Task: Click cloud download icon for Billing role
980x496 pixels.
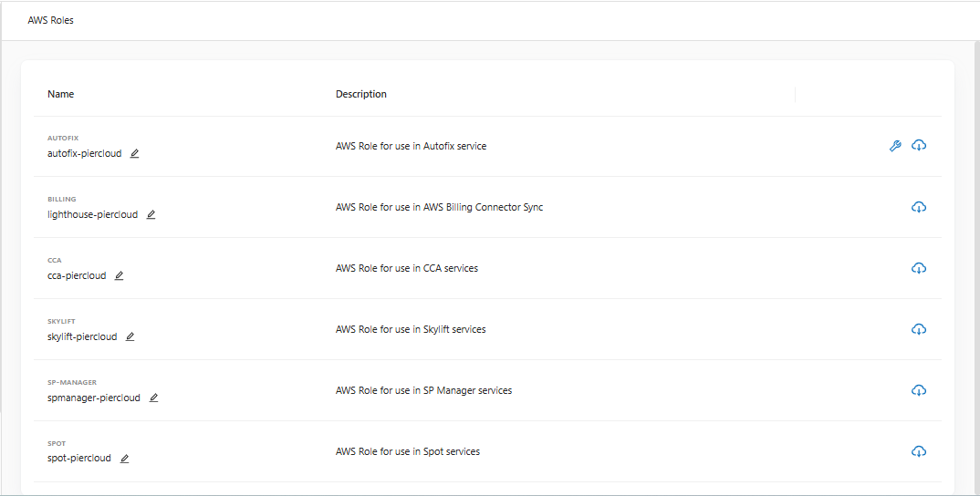Action: click(x=919, y=207)
